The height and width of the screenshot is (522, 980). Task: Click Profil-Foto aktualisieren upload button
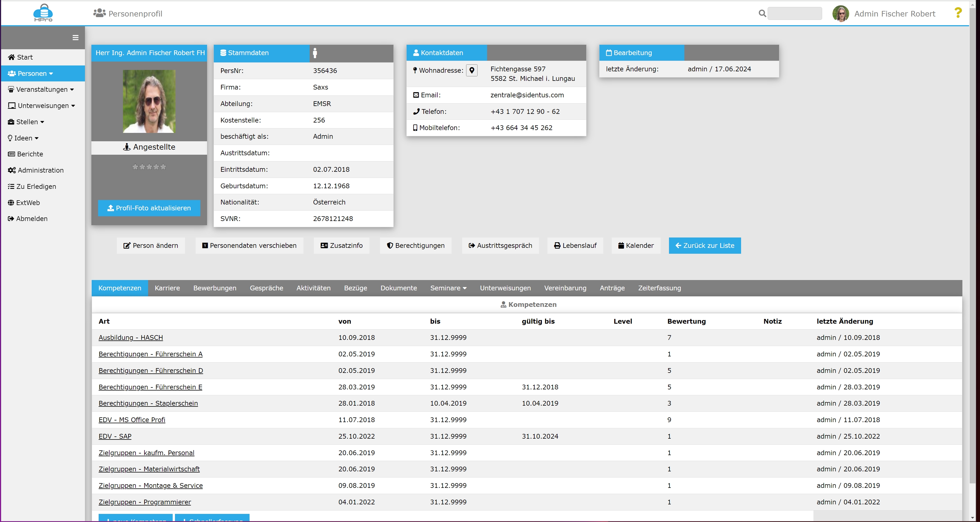(149, 208)
